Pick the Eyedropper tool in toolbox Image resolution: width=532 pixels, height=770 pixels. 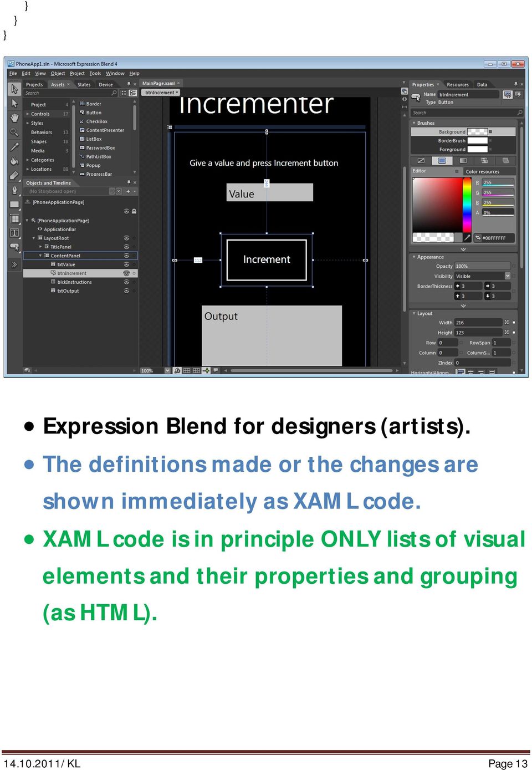click(14, 146)
